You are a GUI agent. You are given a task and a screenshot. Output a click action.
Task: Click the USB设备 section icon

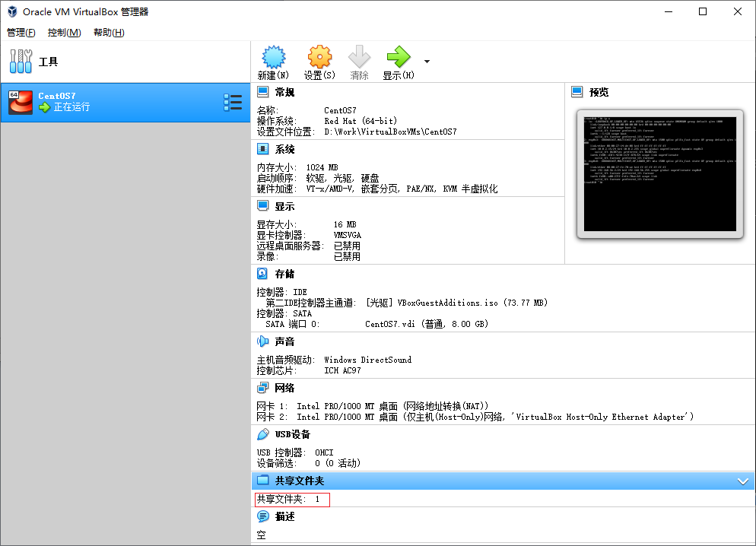tap(262, 434)
